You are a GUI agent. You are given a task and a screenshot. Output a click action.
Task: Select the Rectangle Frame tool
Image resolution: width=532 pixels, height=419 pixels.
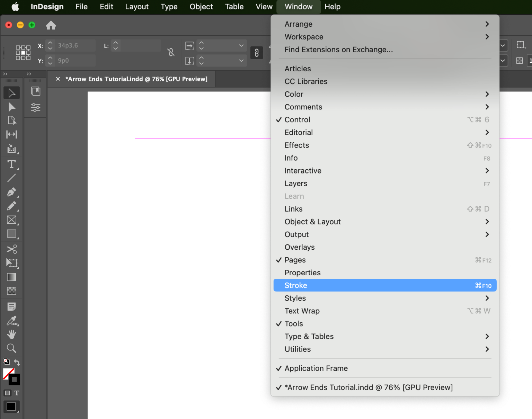click(11, 220)
